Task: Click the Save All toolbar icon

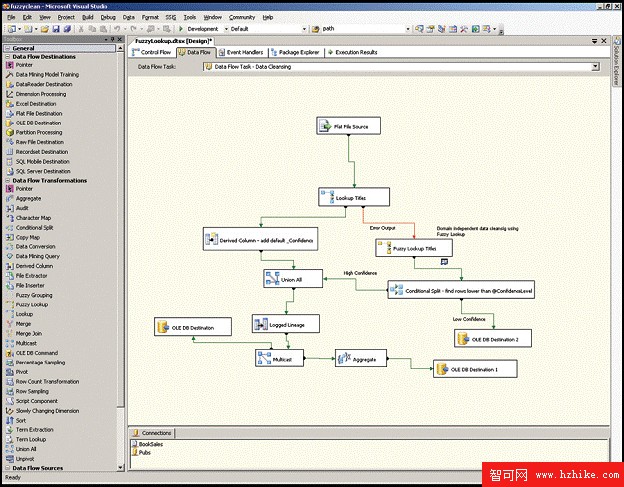Action: pyautogui.click(x=67, y=29)
